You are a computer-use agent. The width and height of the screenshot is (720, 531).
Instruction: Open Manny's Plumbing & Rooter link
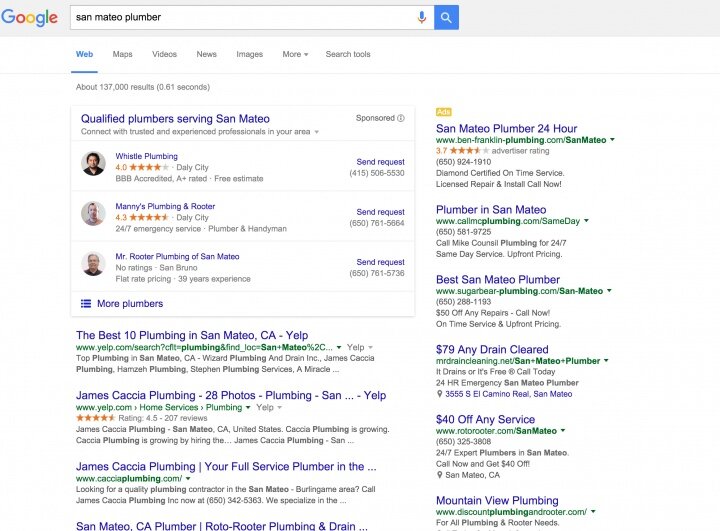(x=165, y=206)
